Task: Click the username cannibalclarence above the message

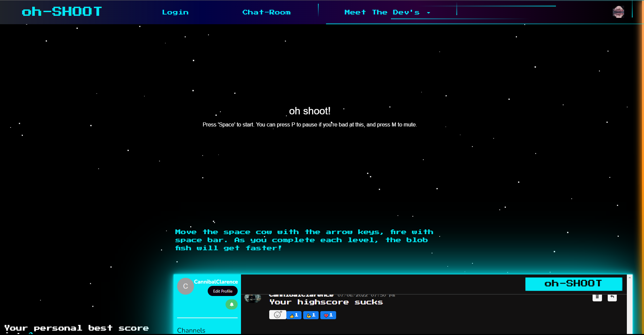Action: [301, 295]
